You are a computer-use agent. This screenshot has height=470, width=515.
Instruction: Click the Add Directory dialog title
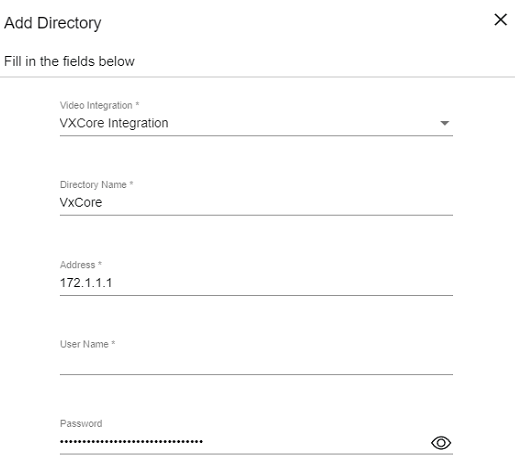[x=53, y=23]
